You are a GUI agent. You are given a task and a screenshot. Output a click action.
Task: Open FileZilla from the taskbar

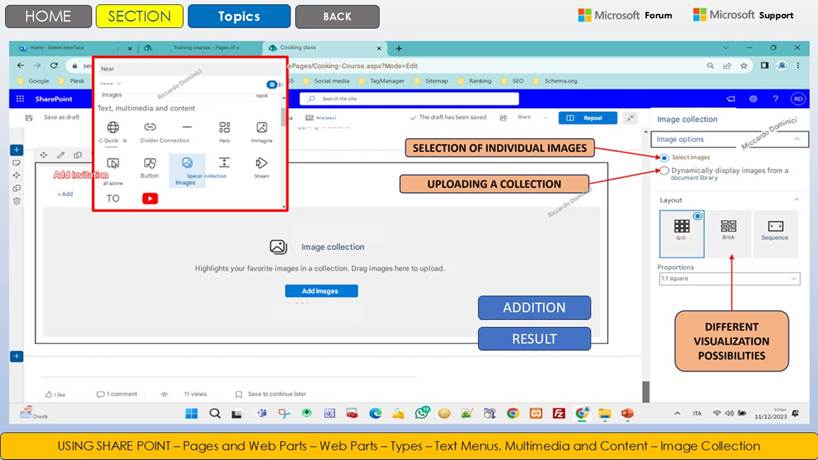[559, 414]
